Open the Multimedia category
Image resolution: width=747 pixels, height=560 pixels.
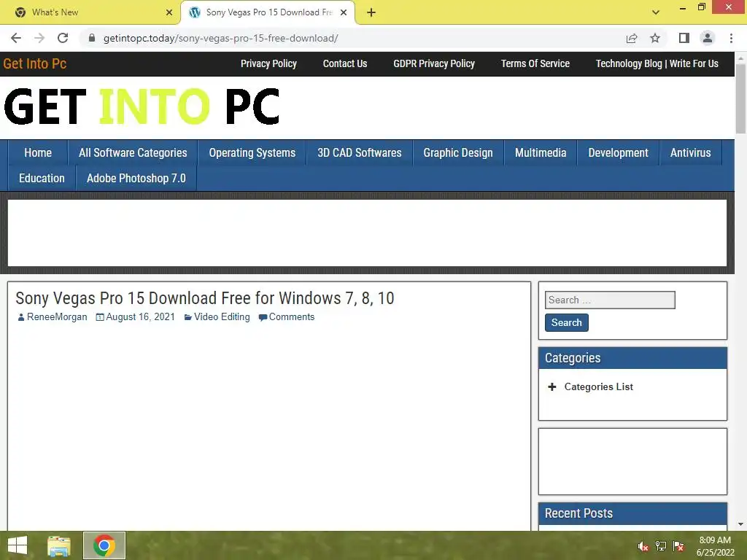click(x=541, y=153)
